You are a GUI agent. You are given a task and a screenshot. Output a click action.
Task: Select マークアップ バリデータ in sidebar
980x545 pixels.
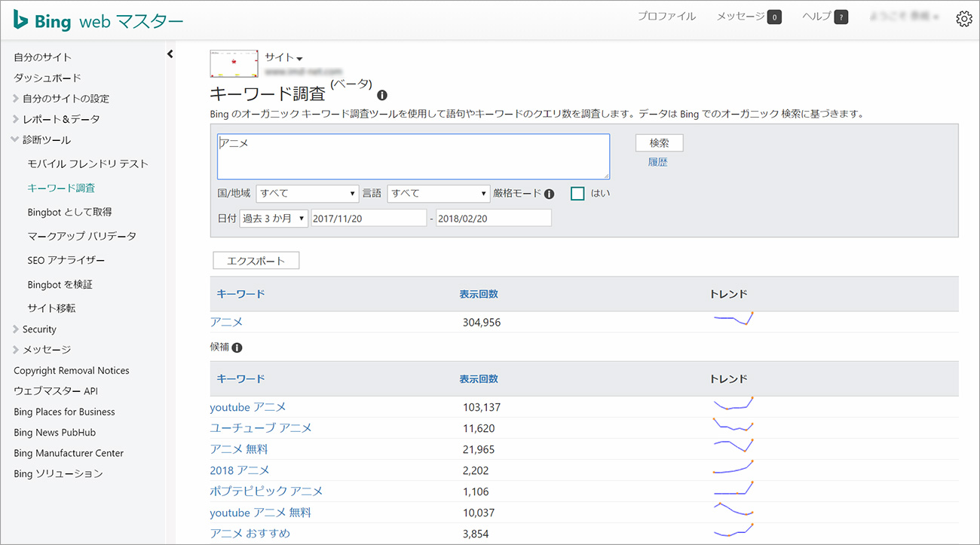click(82, 236)
